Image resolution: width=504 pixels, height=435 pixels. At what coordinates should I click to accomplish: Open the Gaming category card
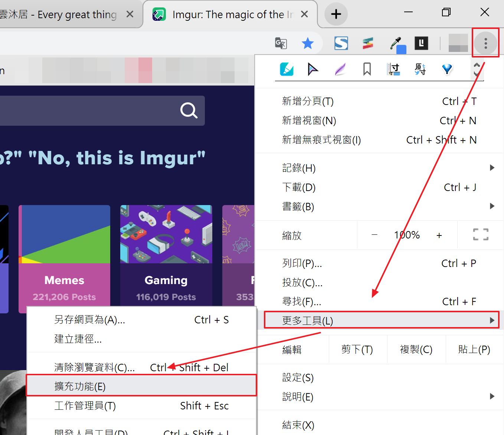tap(166, 256)
